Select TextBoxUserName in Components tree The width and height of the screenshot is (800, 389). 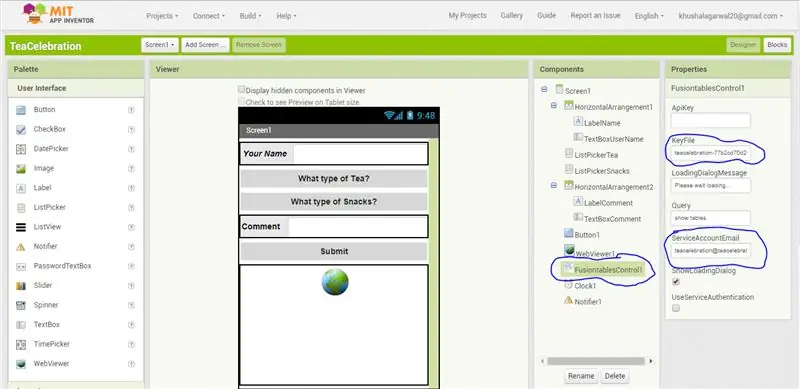coord(613,139)
